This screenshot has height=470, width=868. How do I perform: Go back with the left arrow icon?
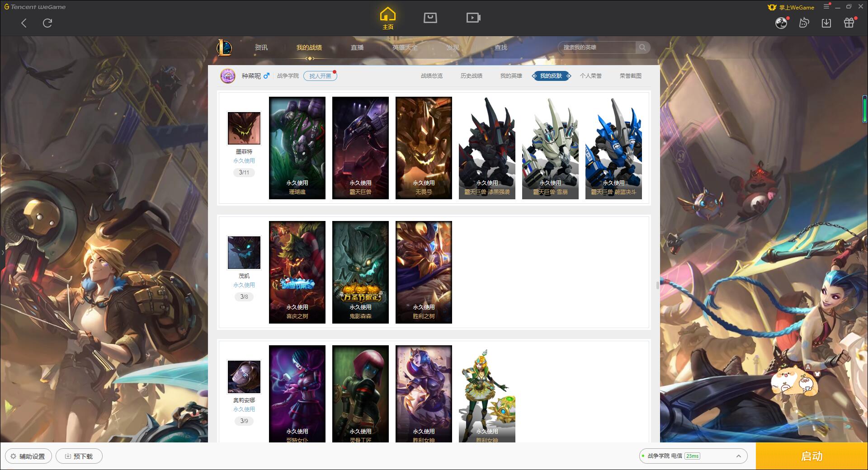(x=24, y=23)
